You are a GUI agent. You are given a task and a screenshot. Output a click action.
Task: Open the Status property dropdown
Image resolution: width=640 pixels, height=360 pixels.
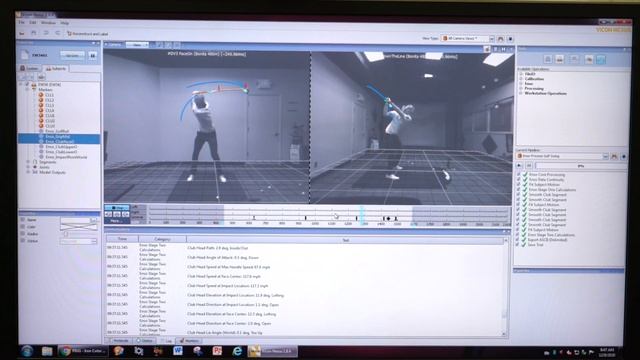tap(79, 241)
